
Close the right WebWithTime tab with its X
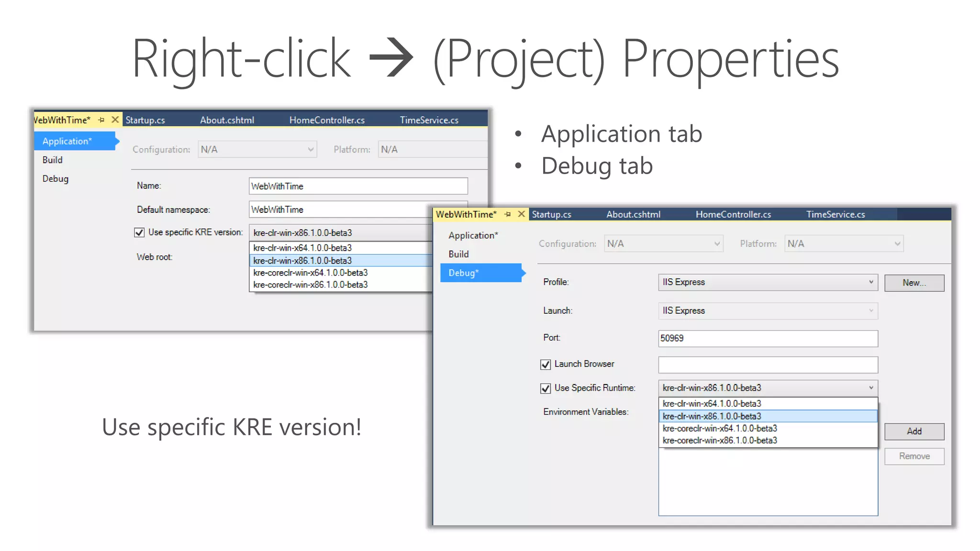click(x=521, y=214)
